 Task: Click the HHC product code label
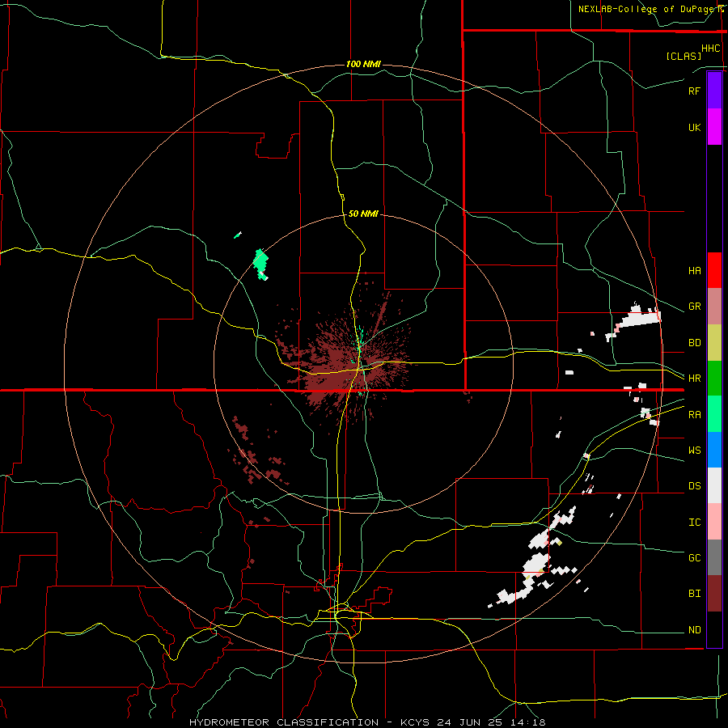pyautogui.click(x=710, y=49)
